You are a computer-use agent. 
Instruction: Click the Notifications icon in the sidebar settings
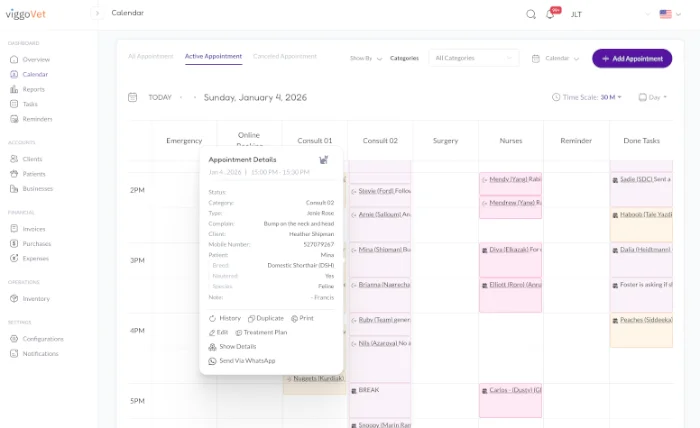click(14, 353)
